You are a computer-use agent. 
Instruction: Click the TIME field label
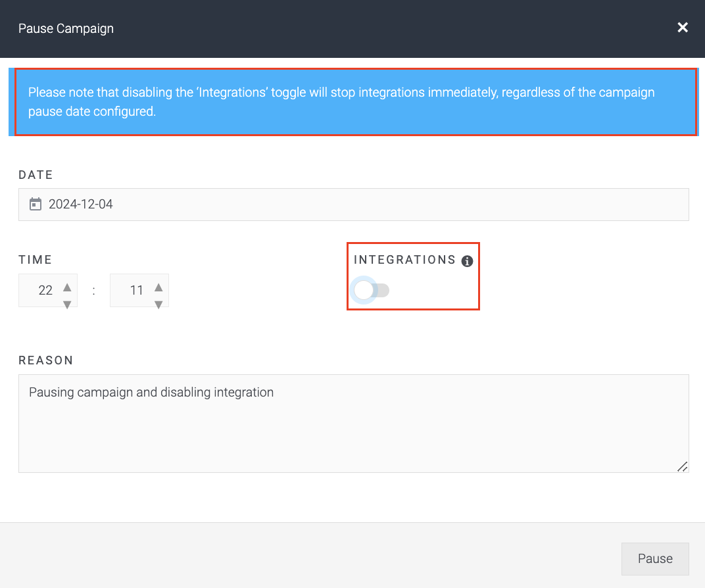[35, 260]
